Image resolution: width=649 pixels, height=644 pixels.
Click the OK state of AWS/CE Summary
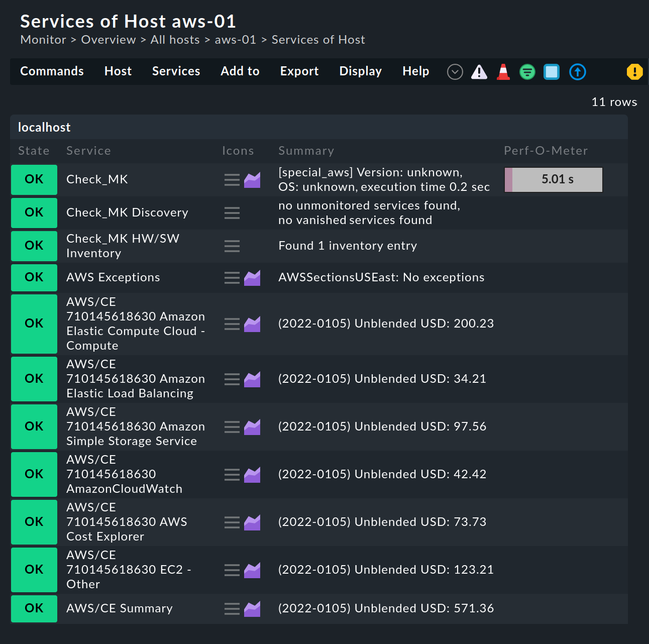(x=34, y=609)
